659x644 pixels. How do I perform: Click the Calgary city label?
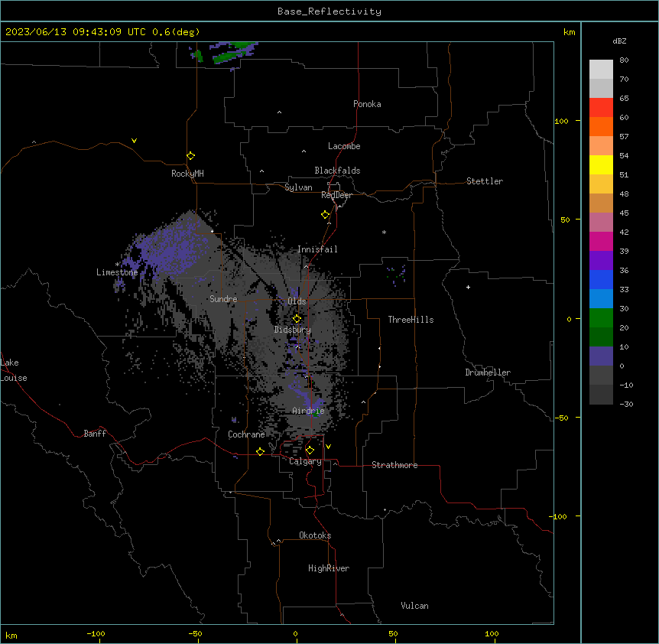point(305,461)
